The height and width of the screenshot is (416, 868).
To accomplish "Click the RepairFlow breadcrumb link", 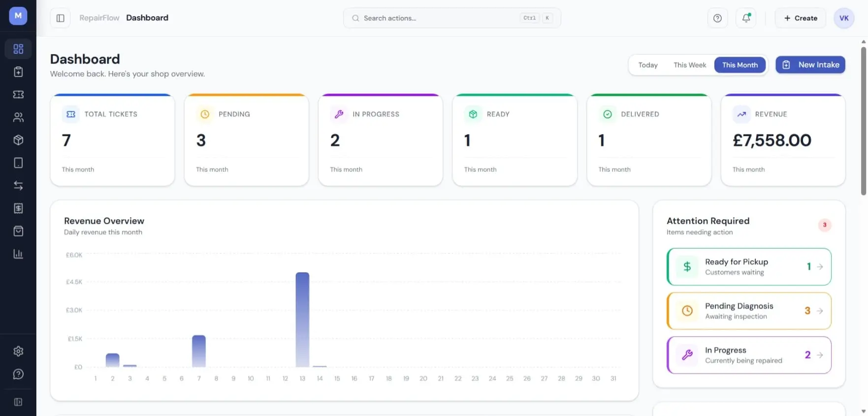I will coord(99,18).
